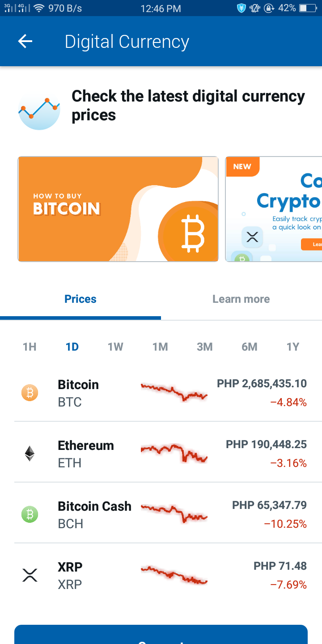Image resolution: width=322 pixels, height=644 pixels.
Task: Tap the battery icon in status bar
Action: pyautogui.click(x=308, y=8)
